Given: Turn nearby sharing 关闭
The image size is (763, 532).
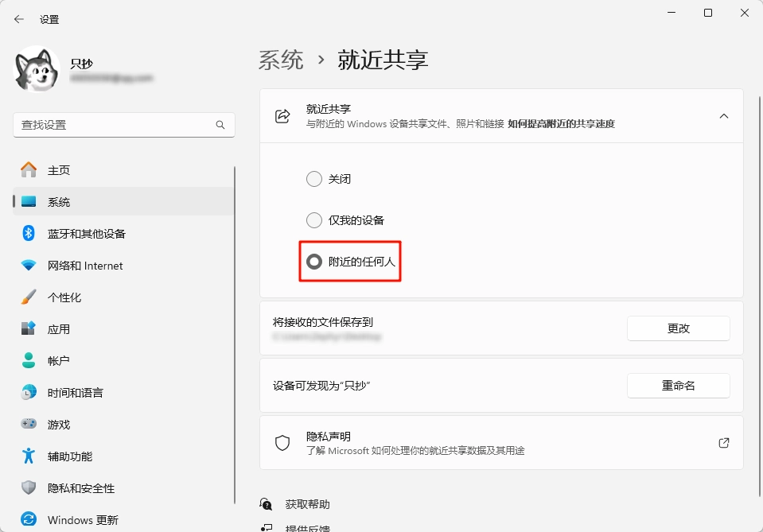Looking at the screenshot, I should 314,179.
